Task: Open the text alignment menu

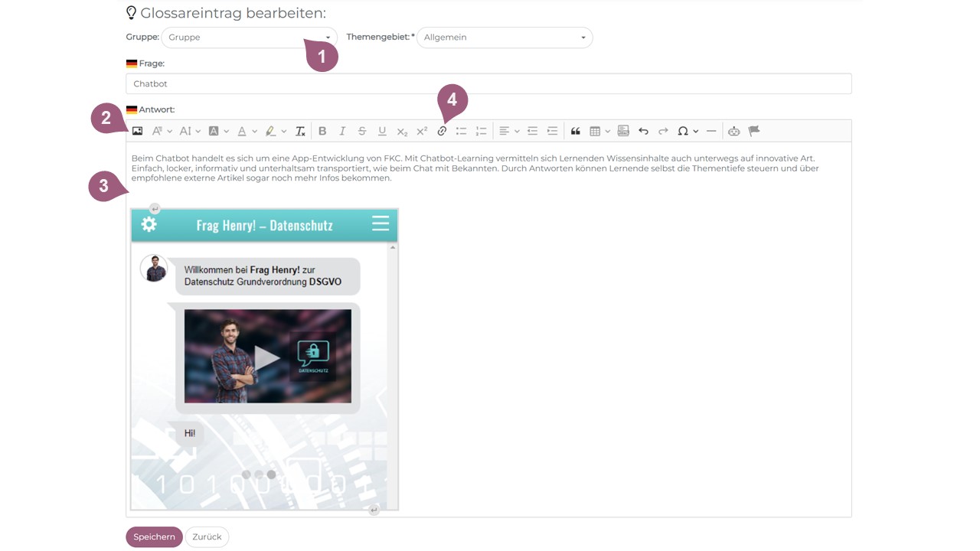Action: pos(508,131)
